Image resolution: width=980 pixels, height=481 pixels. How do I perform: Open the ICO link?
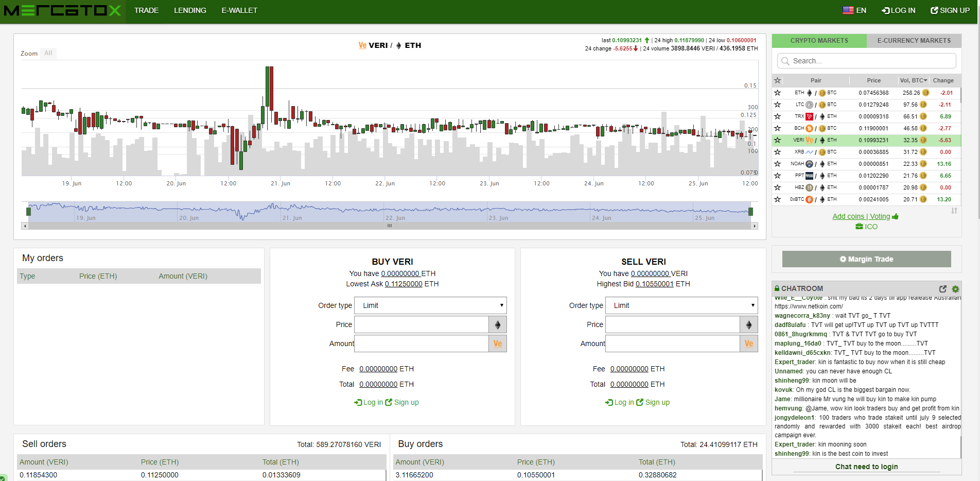point(867,227)
